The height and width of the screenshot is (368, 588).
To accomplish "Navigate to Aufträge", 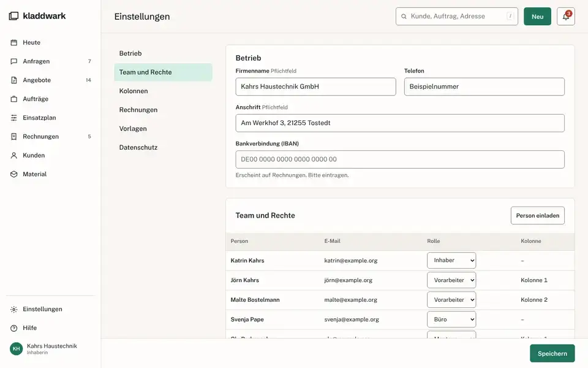I will point(50,99).
